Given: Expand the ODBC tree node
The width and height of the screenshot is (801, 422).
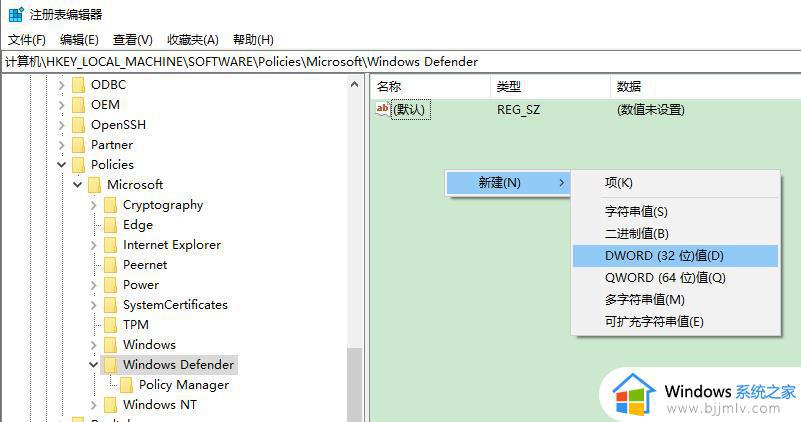Looking at the screenshot, I should (62, 85).
